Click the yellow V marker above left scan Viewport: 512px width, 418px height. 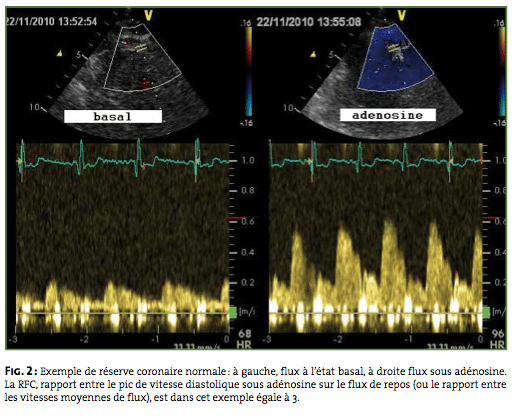[x=148, y=15]
